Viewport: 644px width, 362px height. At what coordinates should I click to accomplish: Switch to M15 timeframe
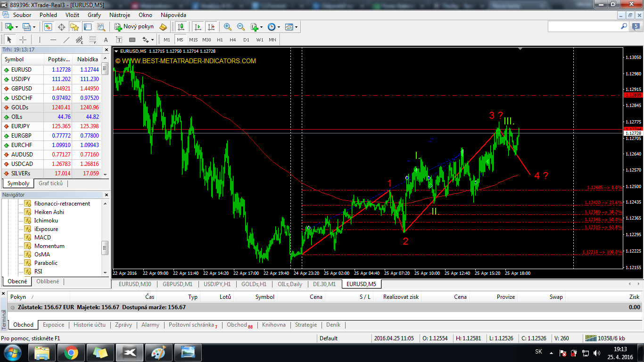click(x=193, y=40)
